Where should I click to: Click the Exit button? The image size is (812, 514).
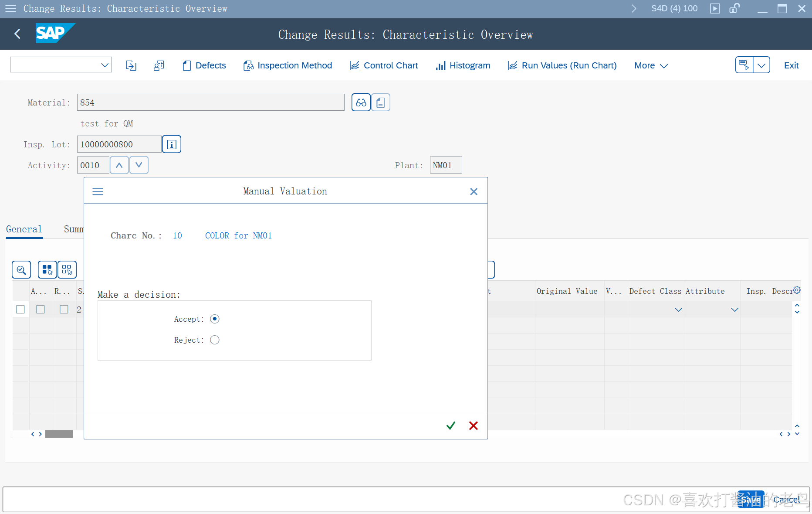click(791, 65)
